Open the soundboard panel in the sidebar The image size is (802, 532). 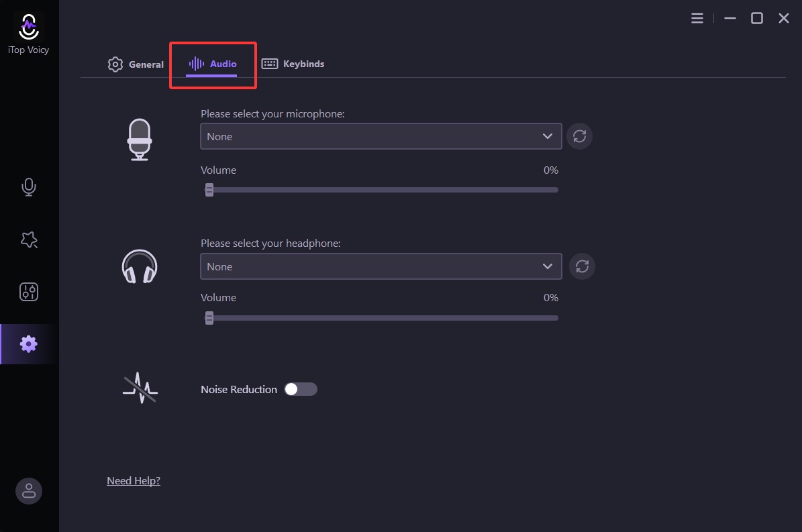click(x=28, y=292)
